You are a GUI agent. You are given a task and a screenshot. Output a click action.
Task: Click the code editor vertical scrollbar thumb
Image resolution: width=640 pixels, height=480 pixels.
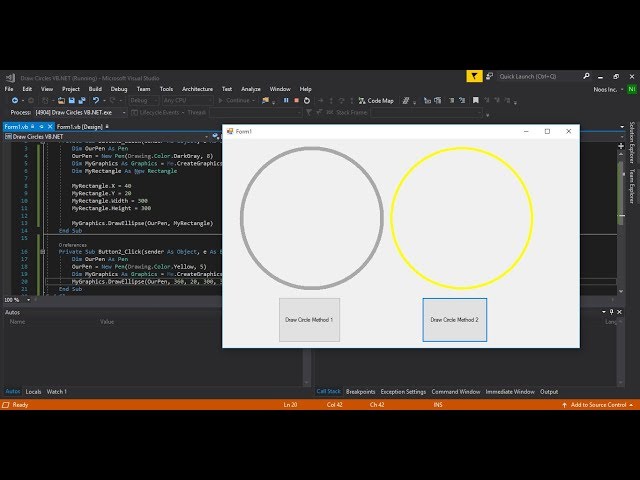621,192
